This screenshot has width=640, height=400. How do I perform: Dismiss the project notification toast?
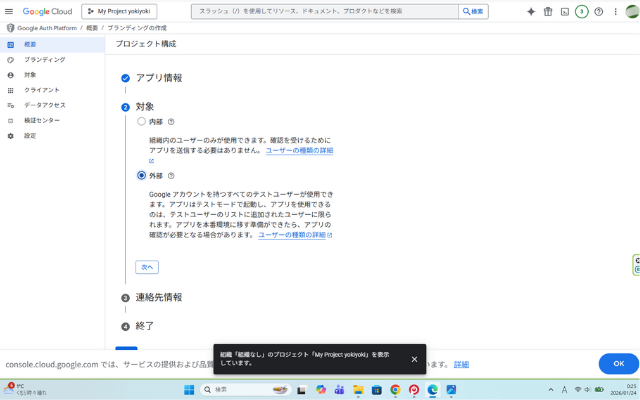pos(414,359)
